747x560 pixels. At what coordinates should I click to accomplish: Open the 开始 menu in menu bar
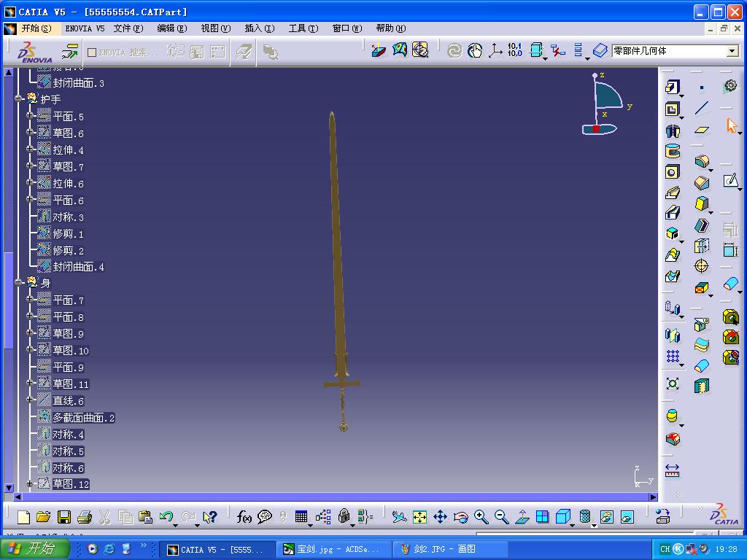(x=36, y=28)
